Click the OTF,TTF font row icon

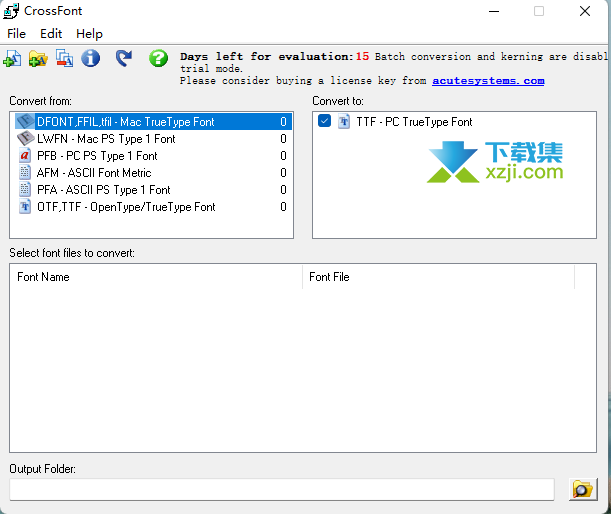pyautogui.click(x=25, y=207)
